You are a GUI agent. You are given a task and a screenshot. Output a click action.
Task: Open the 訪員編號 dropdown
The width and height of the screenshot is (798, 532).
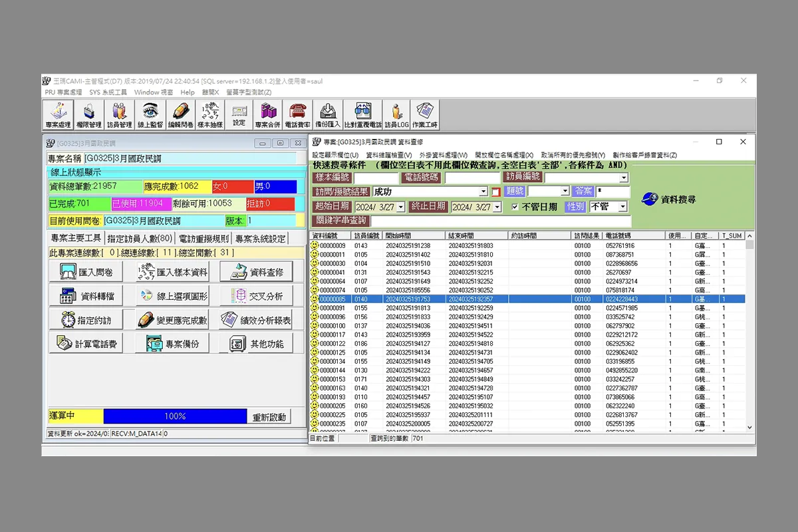(623, 178)
